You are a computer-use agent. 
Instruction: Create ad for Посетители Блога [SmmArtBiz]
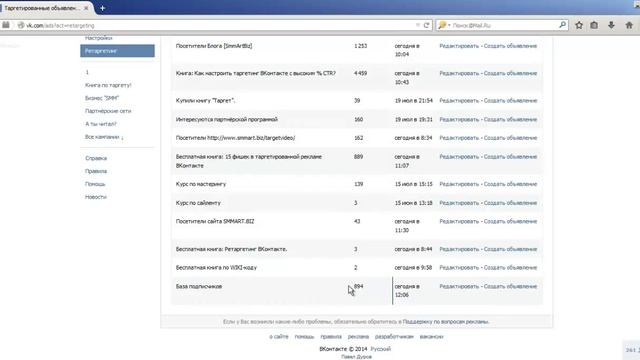point(510,46)
